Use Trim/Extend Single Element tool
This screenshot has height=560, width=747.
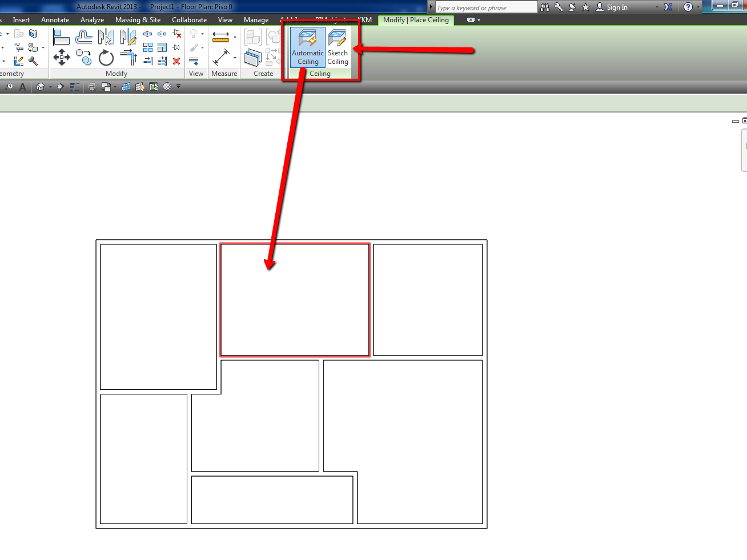(148, 61)
